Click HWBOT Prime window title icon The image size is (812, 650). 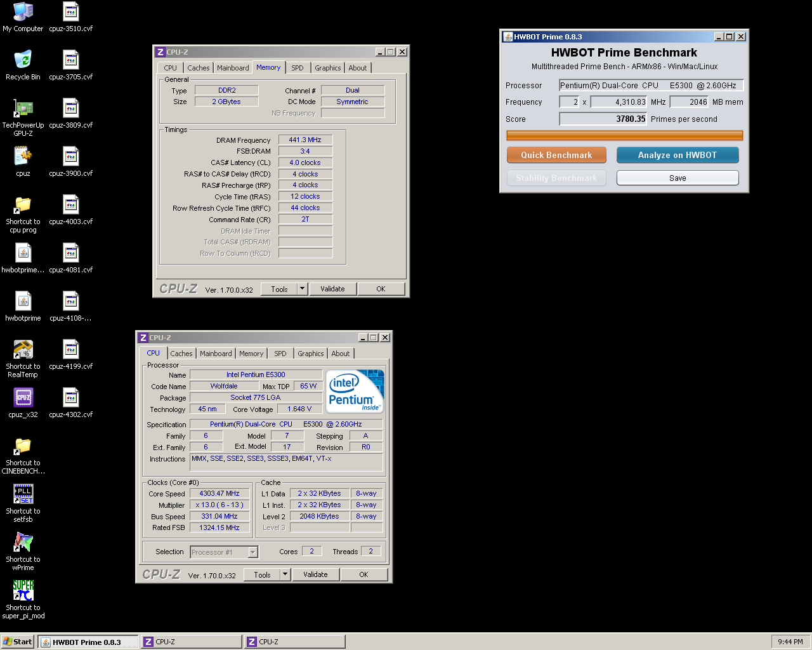tap(507, 37)
